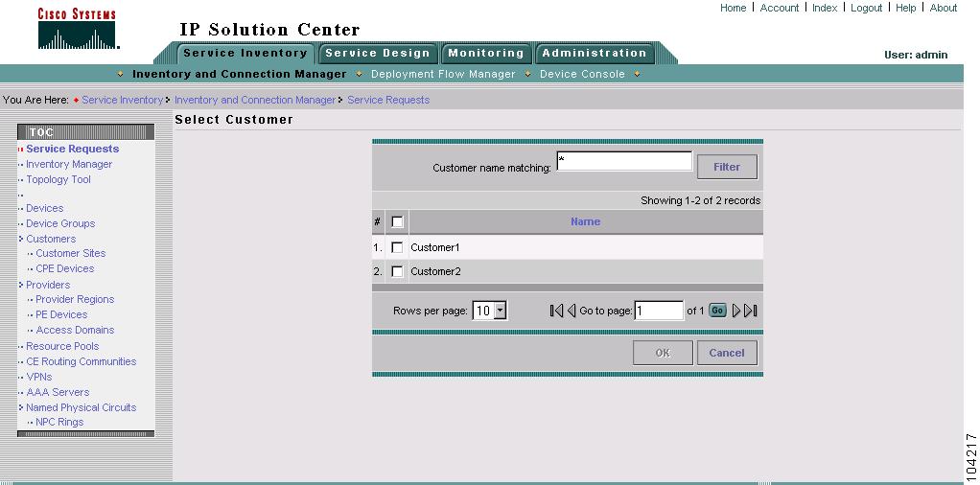
Task: Open the Rows per page dropdown
Action: [x=490, y=311]
